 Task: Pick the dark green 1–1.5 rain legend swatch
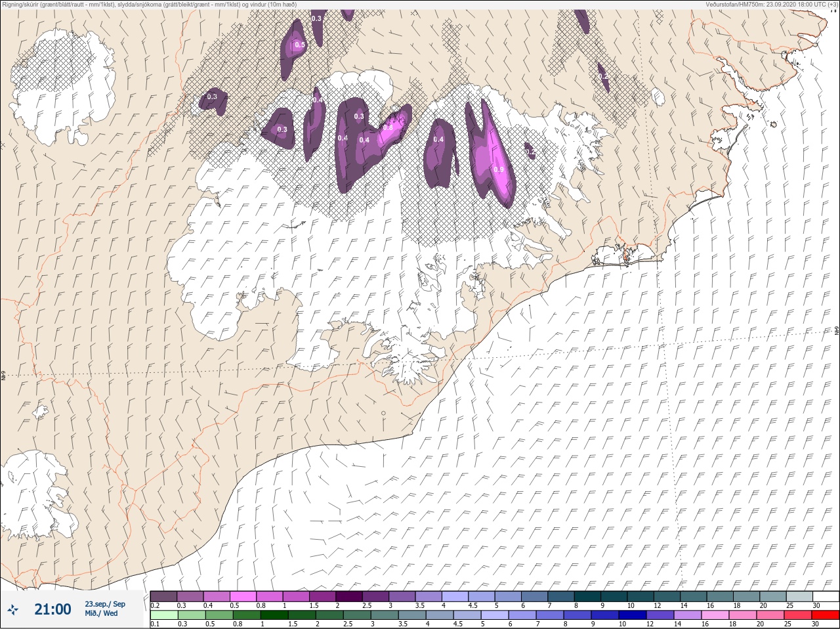pos(273,615)
